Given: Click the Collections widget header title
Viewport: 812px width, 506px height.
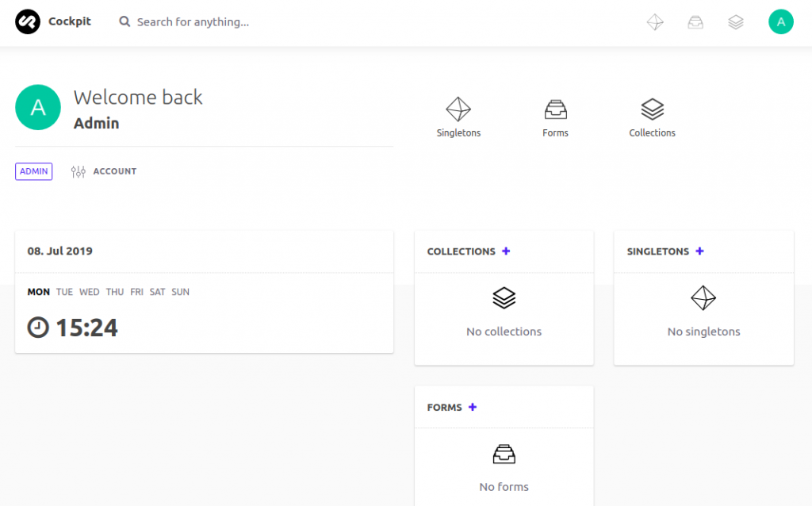Looking at the screenshot, I should [x=461, y=251].
